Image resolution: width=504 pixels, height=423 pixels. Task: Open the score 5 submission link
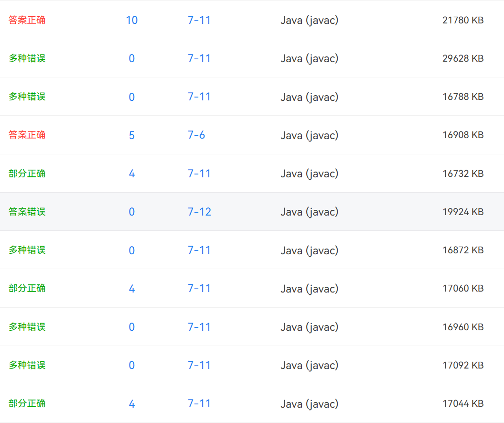(x=131, y=135)
